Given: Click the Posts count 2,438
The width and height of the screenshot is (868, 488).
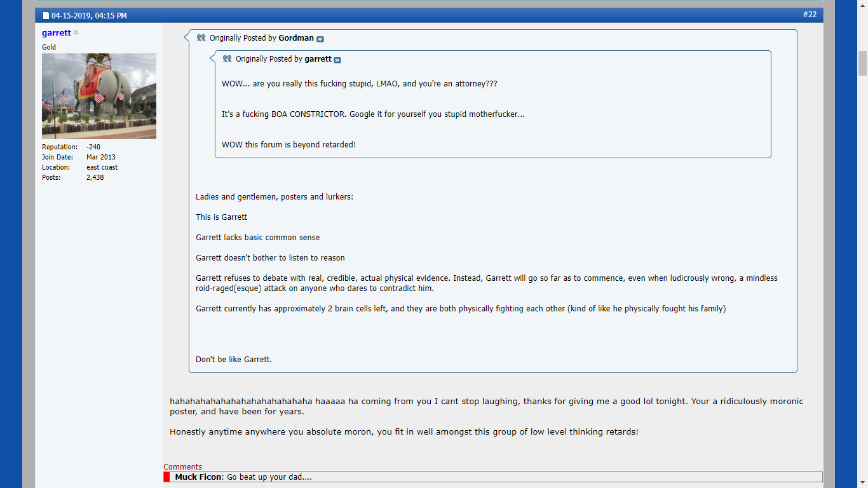Looking at the screenshot, I should click(95, 177).
